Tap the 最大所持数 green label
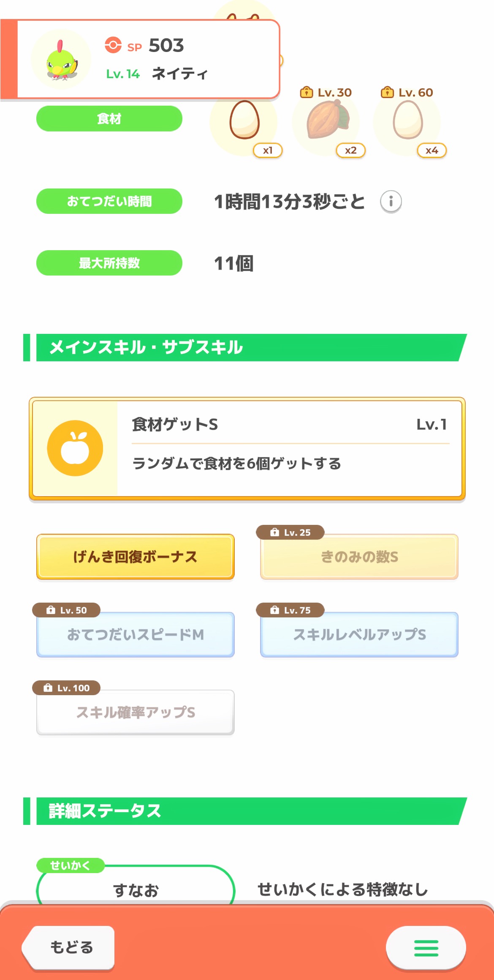 pos(109,263)
